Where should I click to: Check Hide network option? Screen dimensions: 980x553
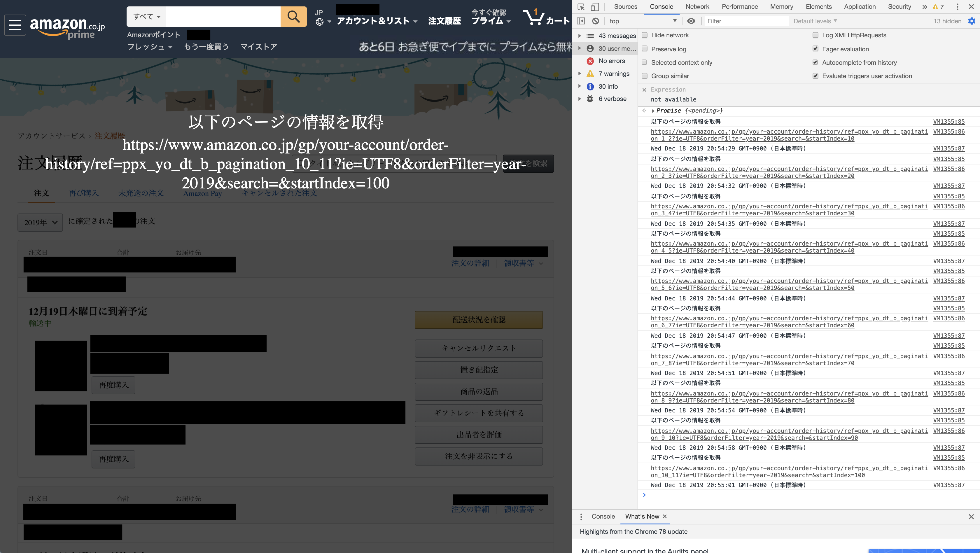645,35
